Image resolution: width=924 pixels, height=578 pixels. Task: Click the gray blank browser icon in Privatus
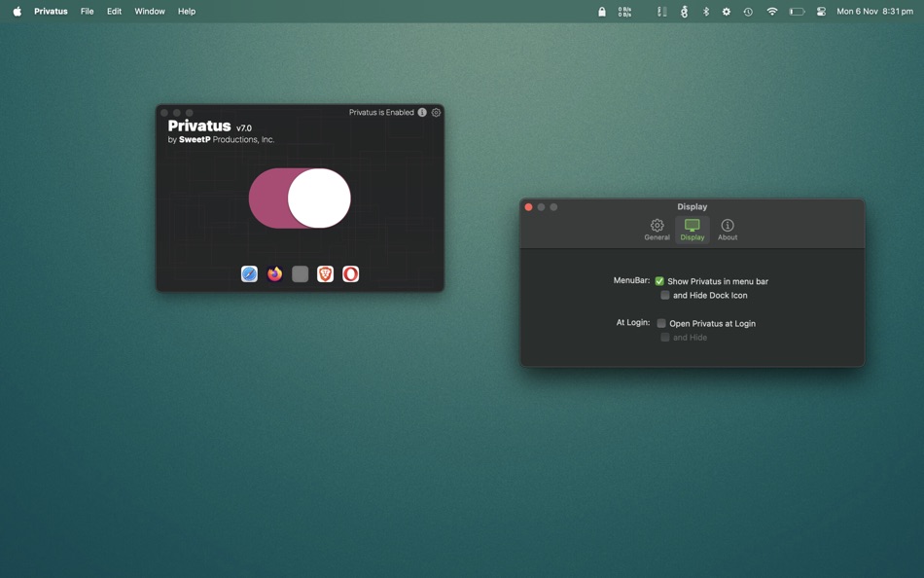300,273
